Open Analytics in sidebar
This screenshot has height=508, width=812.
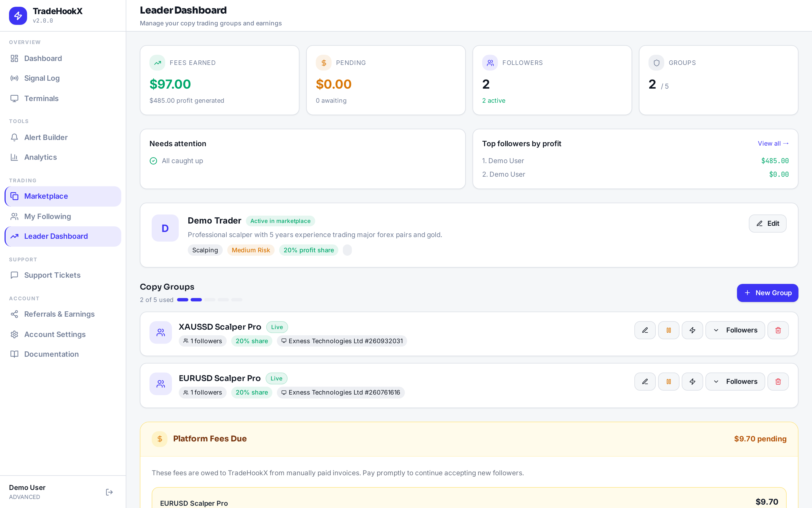click(63, 157)
